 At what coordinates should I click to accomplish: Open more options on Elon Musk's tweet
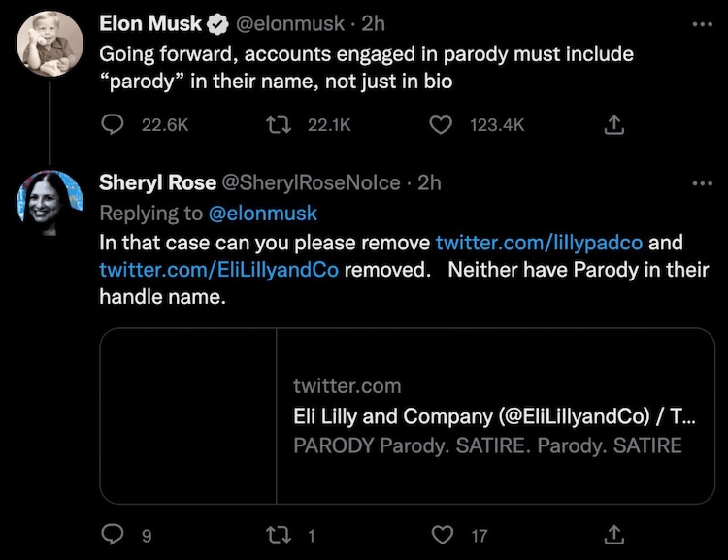pyautogui.click(x=701, y=24)
